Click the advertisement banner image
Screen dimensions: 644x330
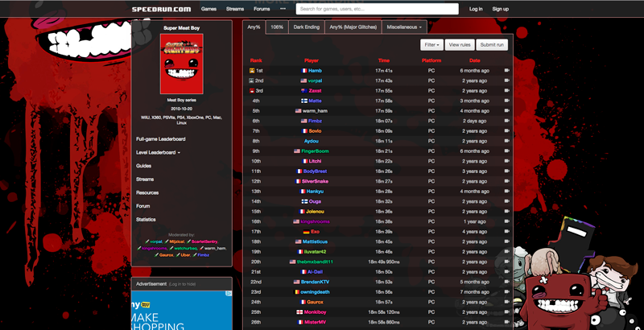click(182, 311)
